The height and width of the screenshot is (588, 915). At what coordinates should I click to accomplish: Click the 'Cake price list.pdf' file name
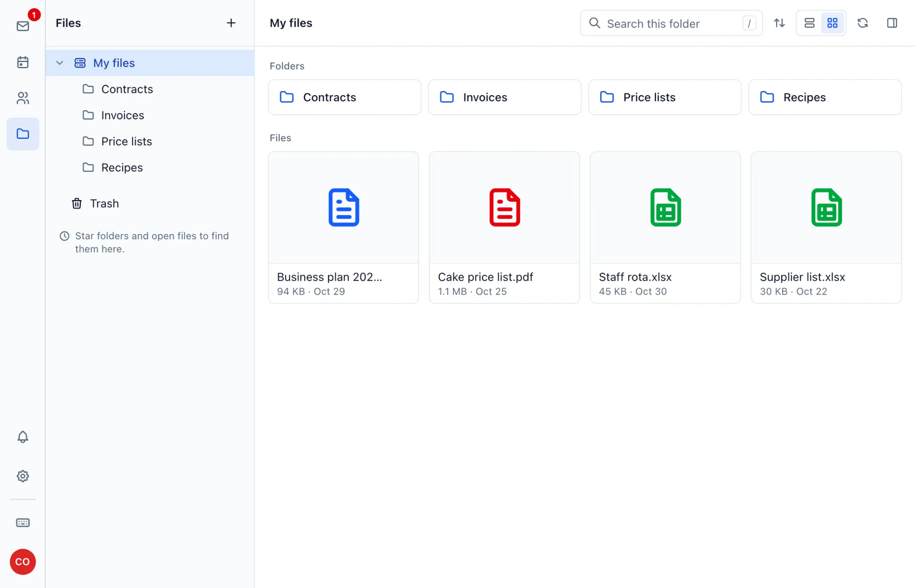485,277
